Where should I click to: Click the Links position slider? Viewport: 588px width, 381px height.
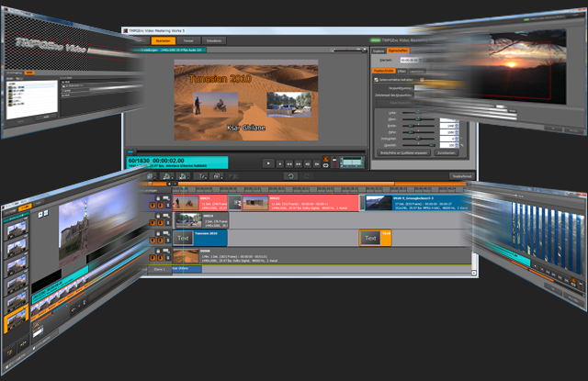coord(419,112)
